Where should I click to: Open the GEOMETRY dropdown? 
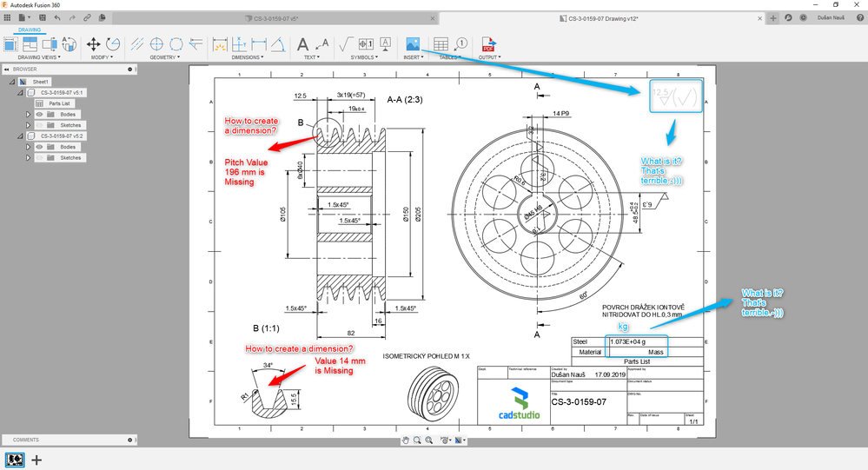pos(164,57)
